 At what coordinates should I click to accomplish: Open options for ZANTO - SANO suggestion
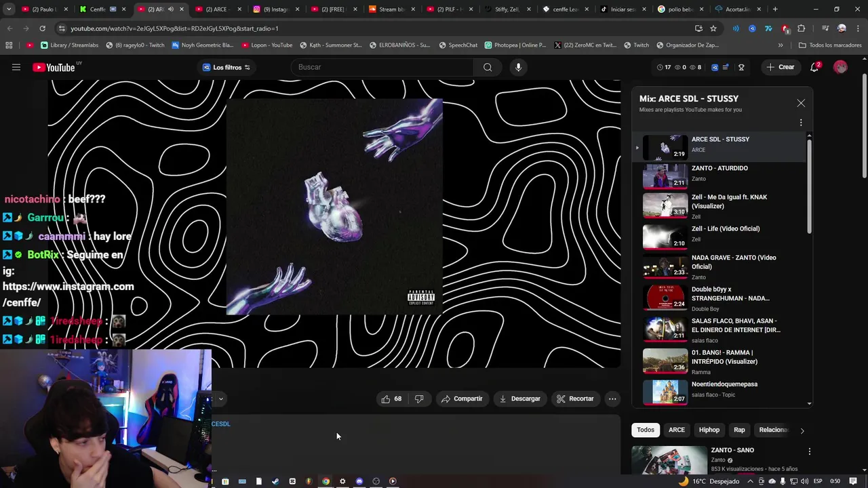[x=809, y=451]
